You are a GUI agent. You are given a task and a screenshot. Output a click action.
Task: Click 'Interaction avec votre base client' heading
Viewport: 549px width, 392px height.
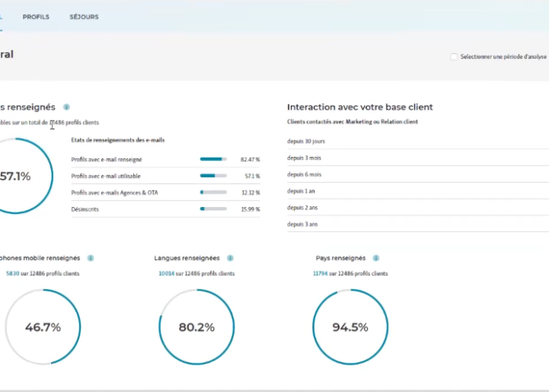[360, 107]
